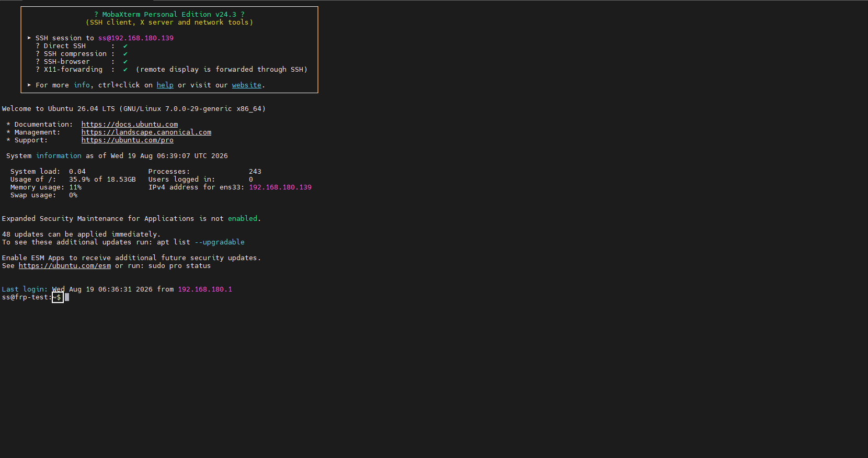Click the System load value 0.04
The height and width of the screenshot is (458, 868).
(x=77, y=172)
